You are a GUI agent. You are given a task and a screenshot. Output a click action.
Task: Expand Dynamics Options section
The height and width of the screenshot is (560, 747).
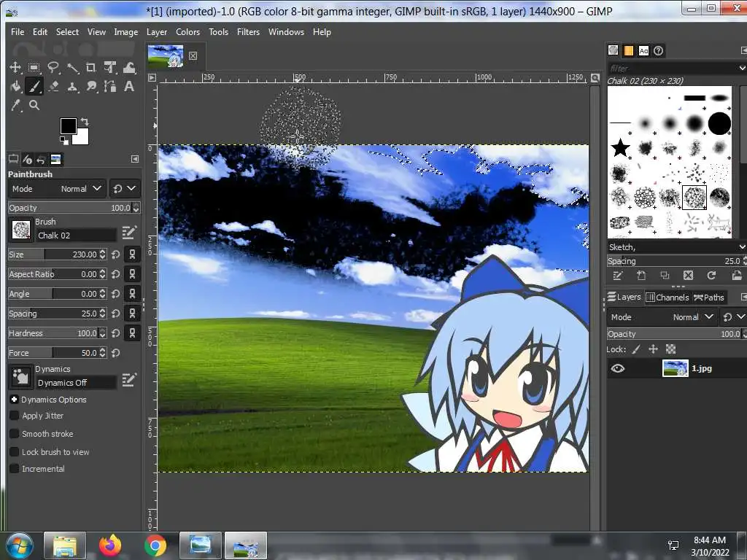[x=15, y=400]
